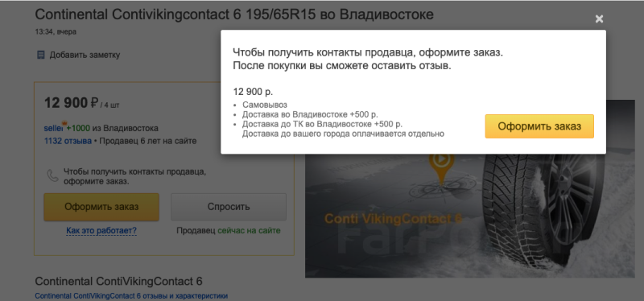Image resolution: width=644 pixels, height=301 pixels.
Task: Click the Самовывоз delivery option text
Action: [x=265, y=105]
